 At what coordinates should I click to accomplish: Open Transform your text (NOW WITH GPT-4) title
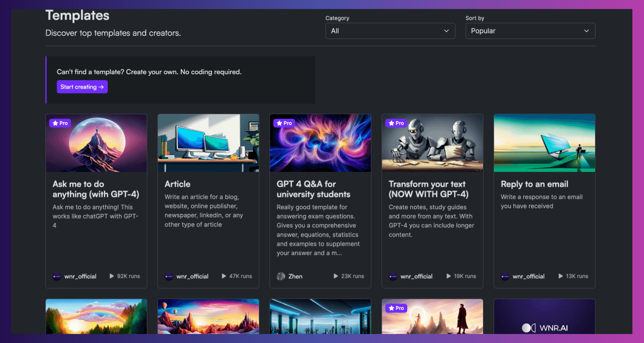click(428, 189)
